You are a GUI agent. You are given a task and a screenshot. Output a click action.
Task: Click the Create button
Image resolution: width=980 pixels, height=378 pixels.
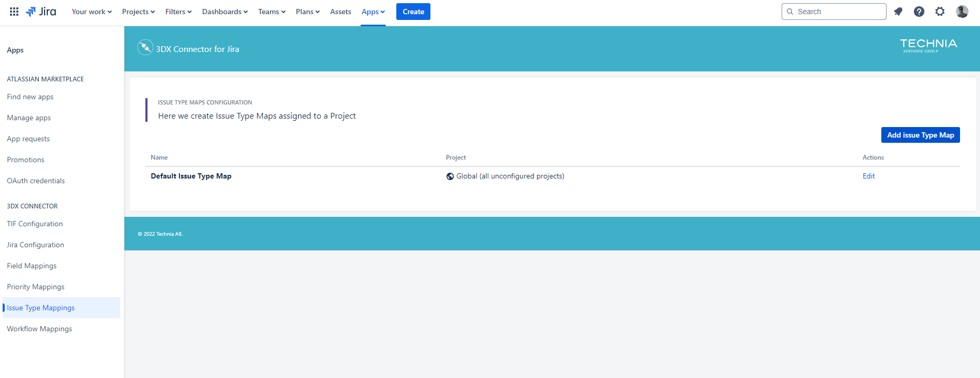point(413,12)
